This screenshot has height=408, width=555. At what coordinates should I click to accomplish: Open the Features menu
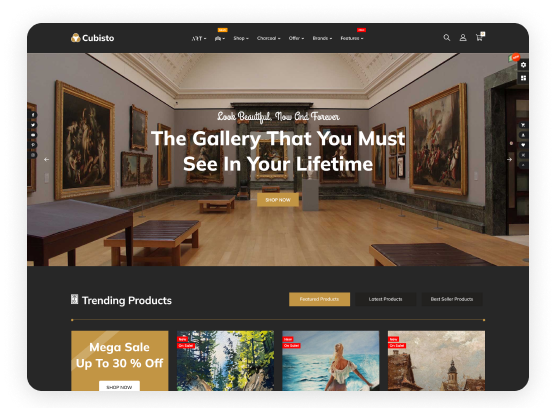click(x=352, y=38)
